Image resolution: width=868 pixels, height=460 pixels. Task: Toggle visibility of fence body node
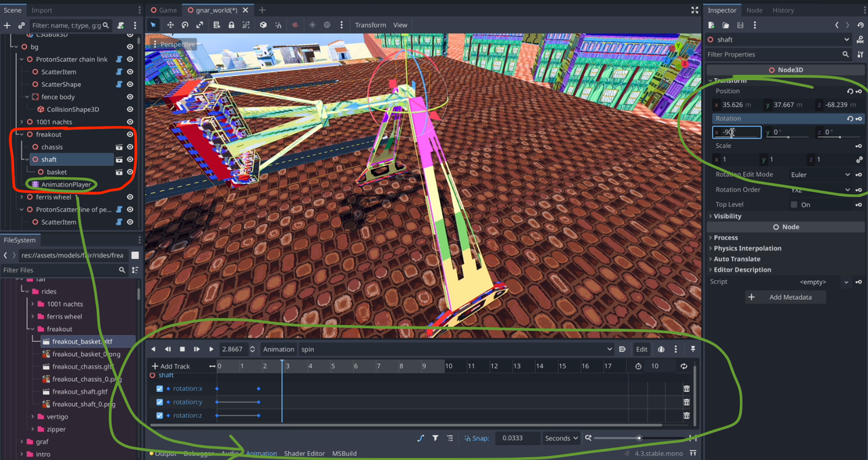130,97
